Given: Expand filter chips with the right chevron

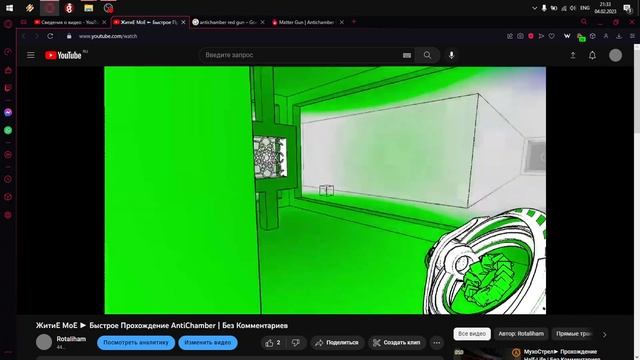Looking at the screenshot, I should pos(604,334).
